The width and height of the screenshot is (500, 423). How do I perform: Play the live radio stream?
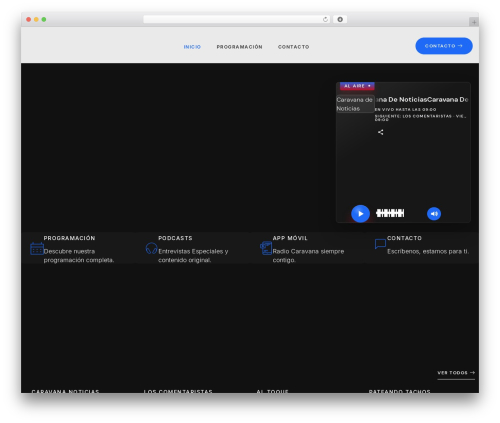click(x=360, y=214)
